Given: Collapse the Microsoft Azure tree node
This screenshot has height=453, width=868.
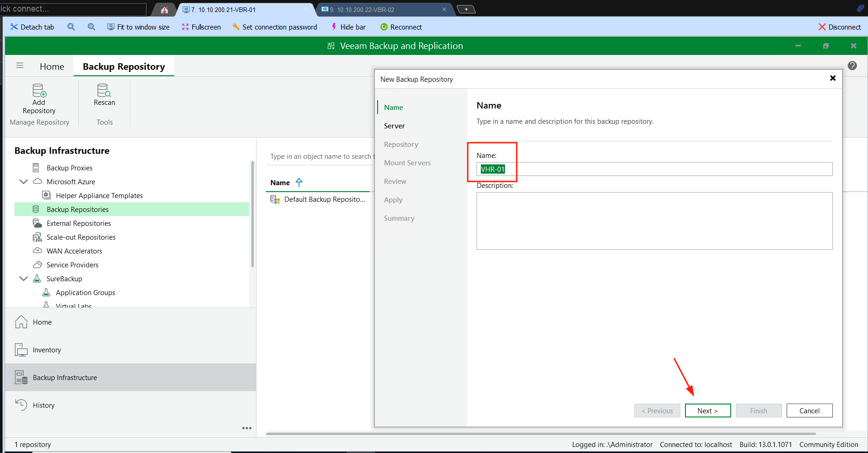Looking at the screenshot, I should pos(24,181).
